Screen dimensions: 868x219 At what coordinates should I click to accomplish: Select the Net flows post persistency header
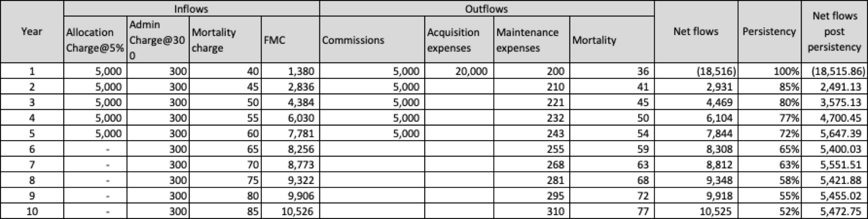click(834, 32)
